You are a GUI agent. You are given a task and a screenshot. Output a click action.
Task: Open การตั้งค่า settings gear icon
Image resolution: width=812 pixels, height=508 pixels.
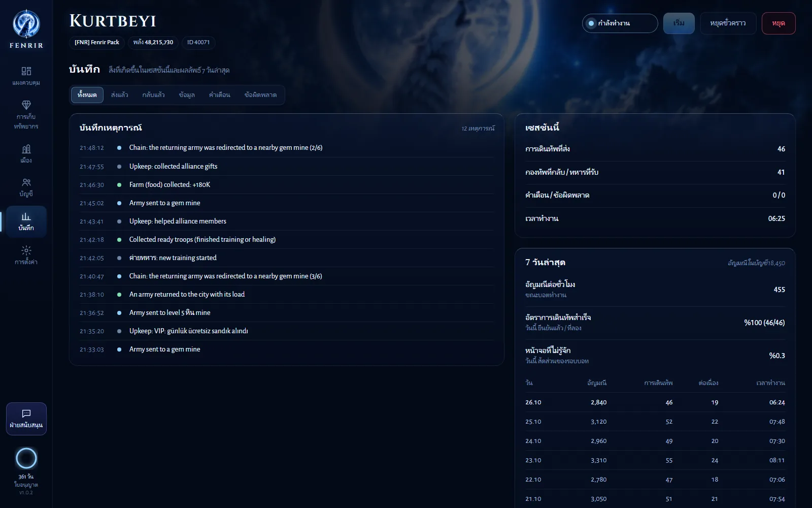click(x=26, y=255)
